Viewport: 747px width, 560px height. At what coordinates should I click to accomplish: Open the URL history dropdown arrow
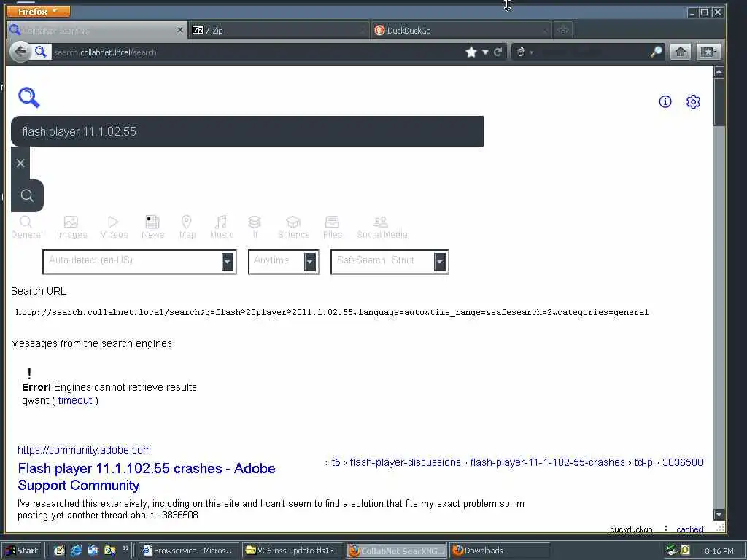pos(485,52)
